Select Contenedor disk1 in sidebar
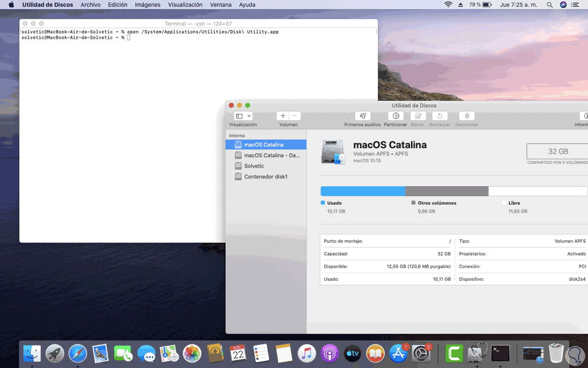Screen dimensions: 588x368 click(266, 177)
